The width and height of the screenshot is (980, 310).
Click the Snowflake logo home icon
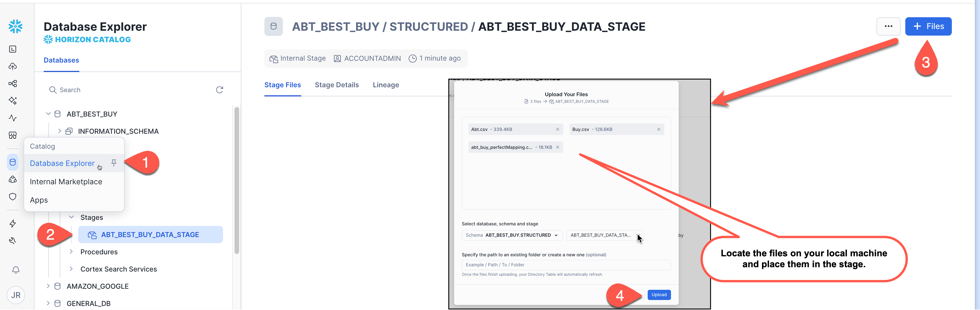(16, 26)
